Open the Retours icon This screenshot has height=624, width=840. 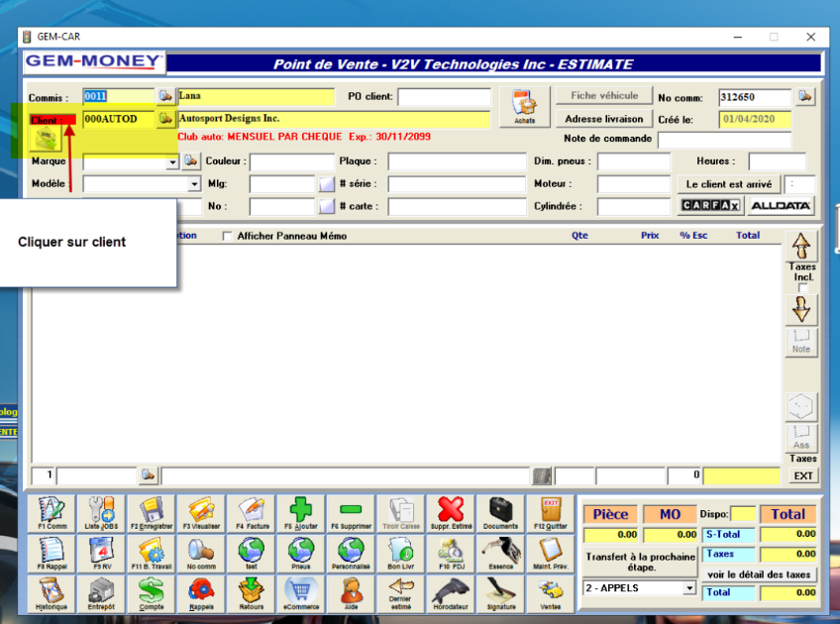click(x=252, y=594)
